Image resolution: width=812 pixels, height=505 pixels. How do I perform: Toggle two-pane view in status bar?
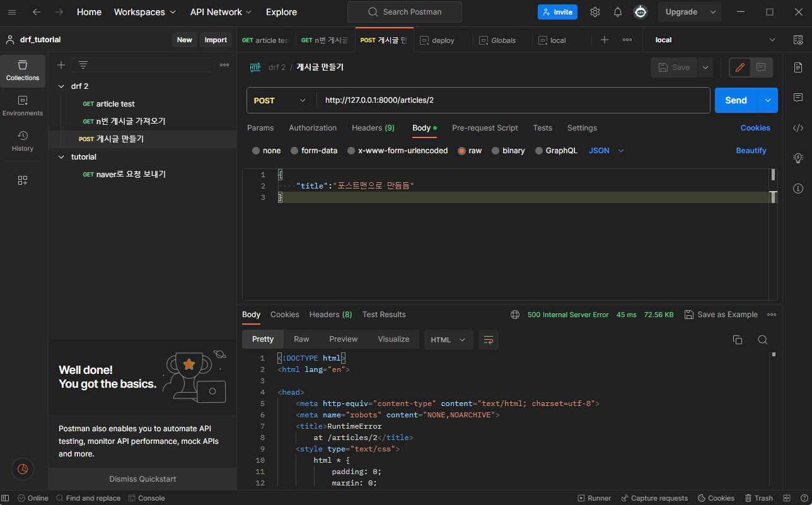point(786,498)
